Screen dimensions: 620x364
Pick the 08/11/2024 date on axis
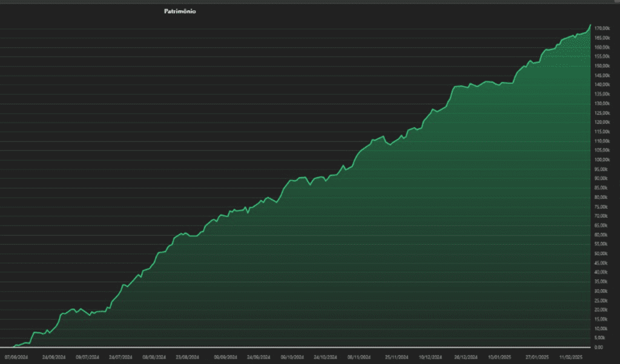click(360, 357)
